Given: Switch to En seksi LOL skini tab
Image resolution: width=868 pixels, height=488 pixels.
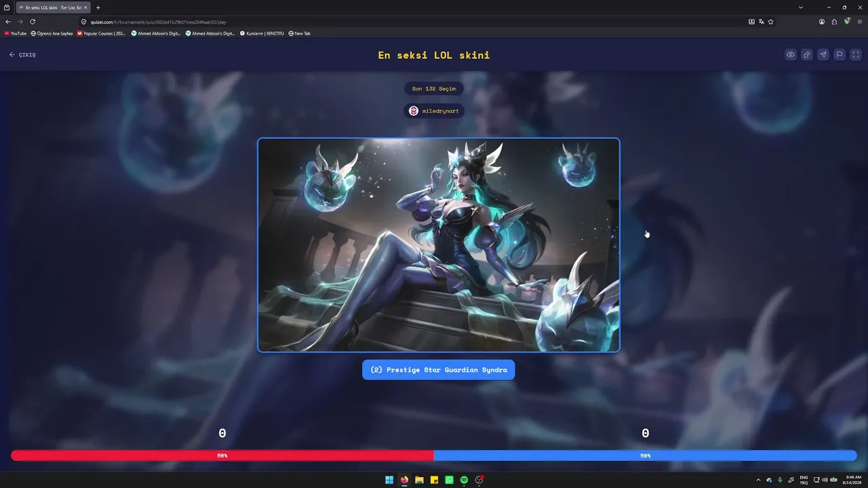Looking at the screenshot, I should (53, 7).
